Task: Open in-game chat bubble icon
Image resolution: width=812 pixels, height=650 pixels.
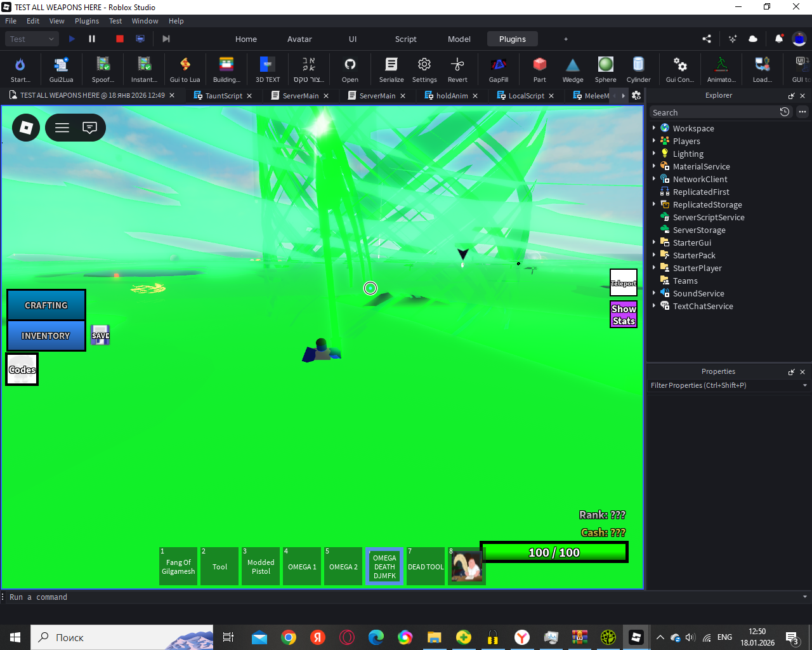Action: pyautogui.click(x=90, y=128)
